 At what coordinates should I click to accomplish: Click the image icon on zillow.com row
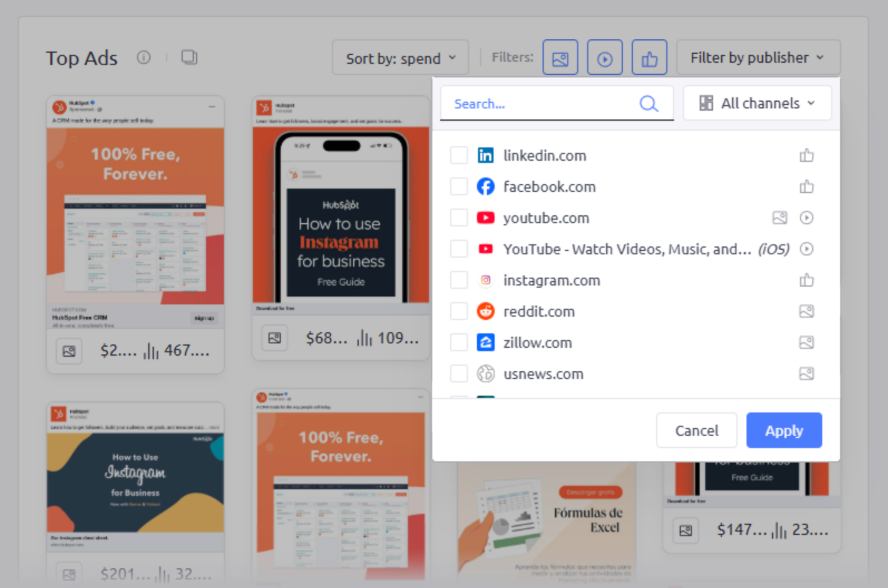tap(806, 342)
